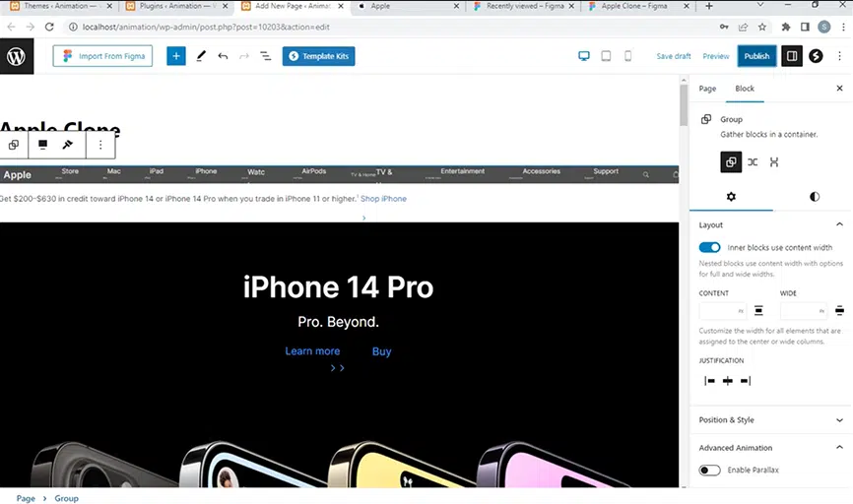Collapse the Layout section

839,224
